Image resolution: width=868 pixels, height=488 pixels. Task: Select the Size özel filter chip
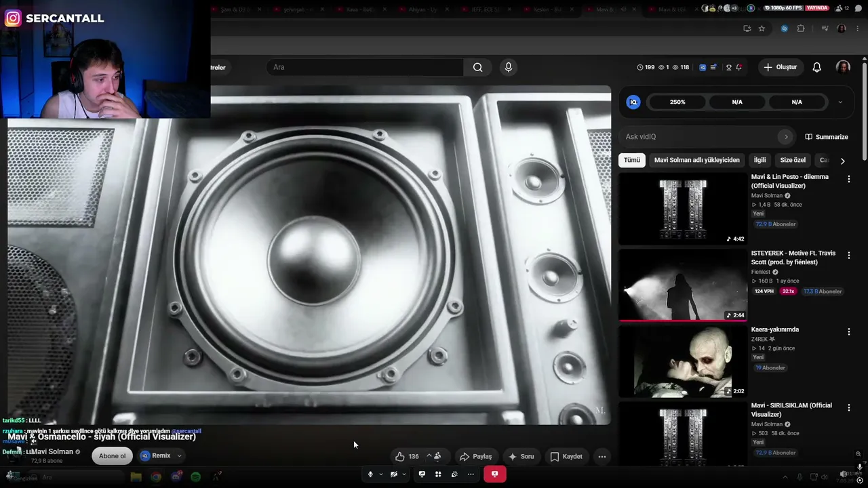click(793, 160)
